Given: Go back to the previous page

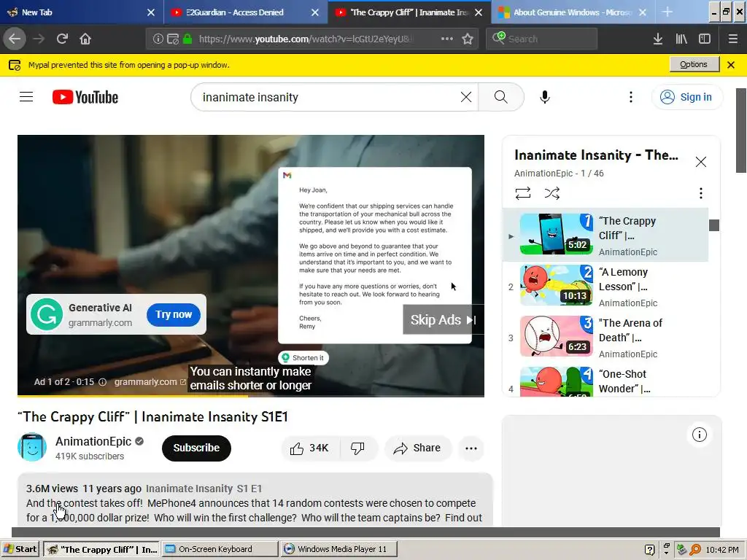Looking at the screenshot, I should (x=15, y=39).
